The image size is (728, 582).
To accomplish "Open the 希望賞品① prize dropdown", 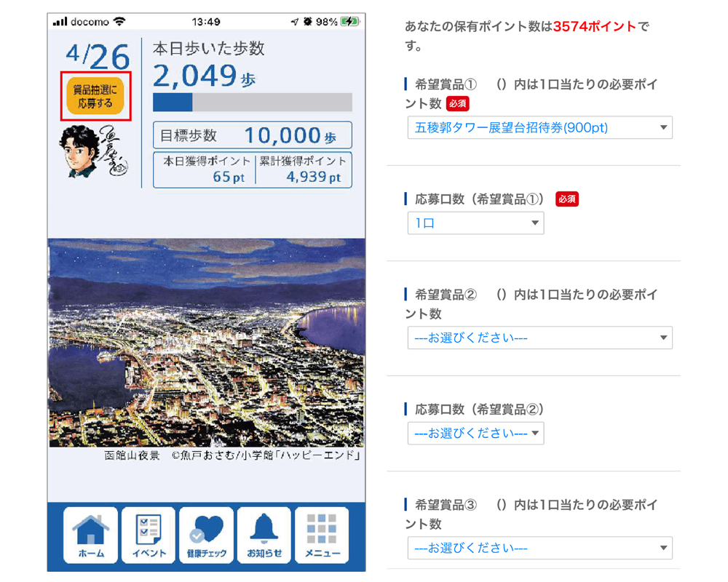I will click(x=540, y=127).
